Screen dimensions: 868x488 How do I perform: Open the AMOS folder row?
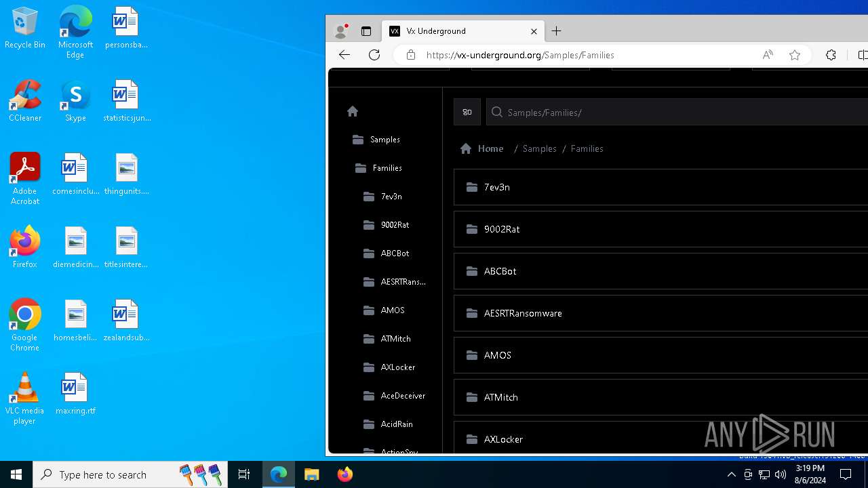(x=660, y=355)
